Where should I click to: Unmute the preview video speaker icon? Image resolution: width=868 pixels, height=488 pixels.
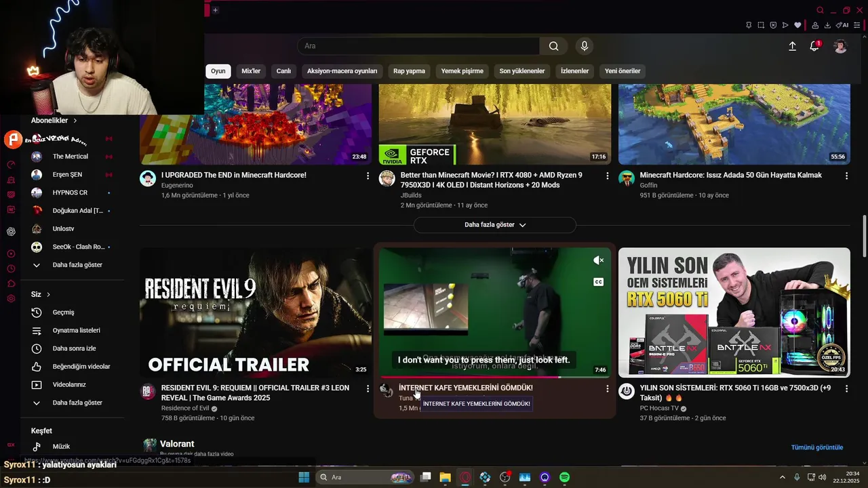(x=598, y=260)
